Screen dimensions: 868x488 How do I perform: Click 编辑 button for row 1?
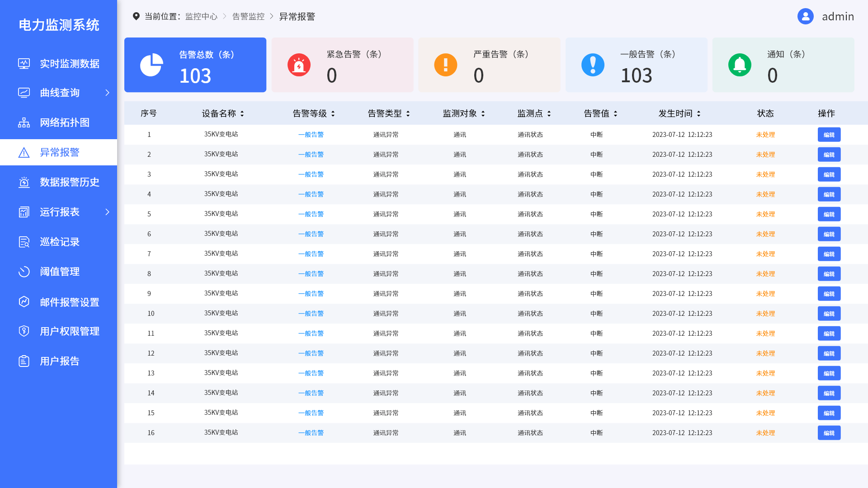(829, 135)
